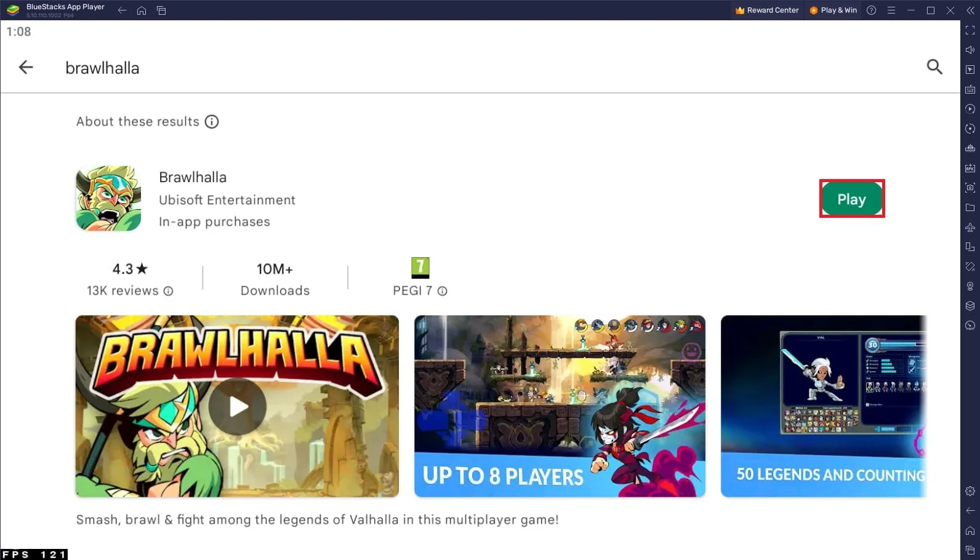Open the Up to 8 Players screenshot
Viewport: 980px width, 560px height.
point(560,406)
